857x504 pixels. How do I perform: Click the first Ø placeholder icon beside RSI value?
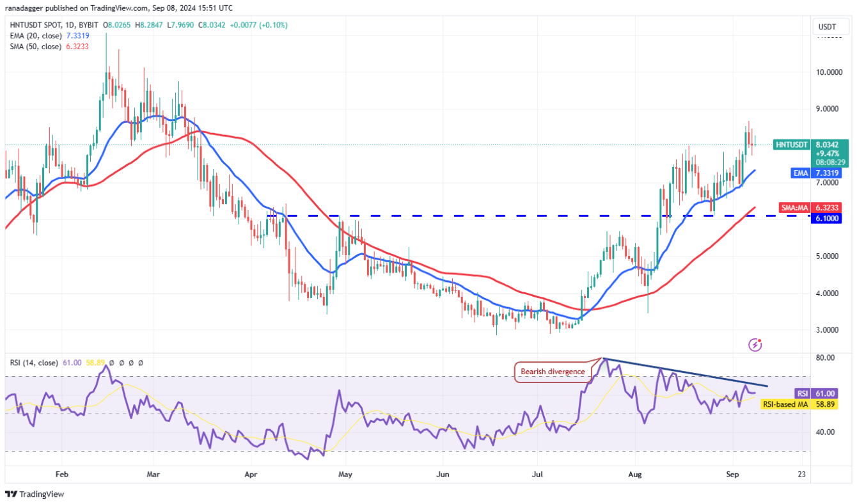pos(112,363)
